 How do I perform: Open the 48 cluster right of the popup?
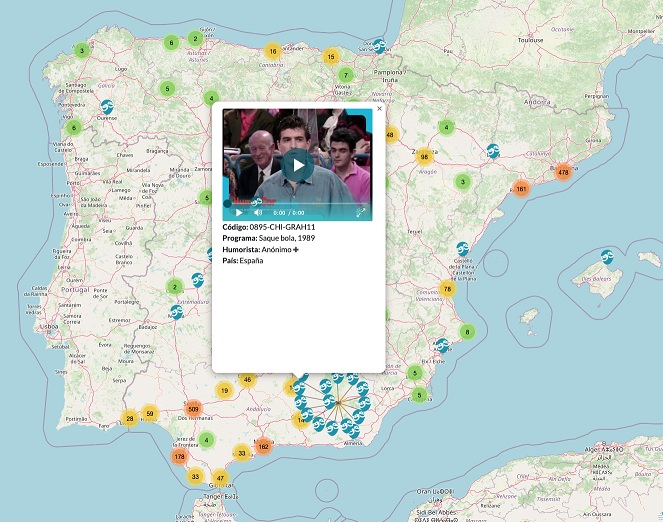pyautogui.click(x=392, y=135)
